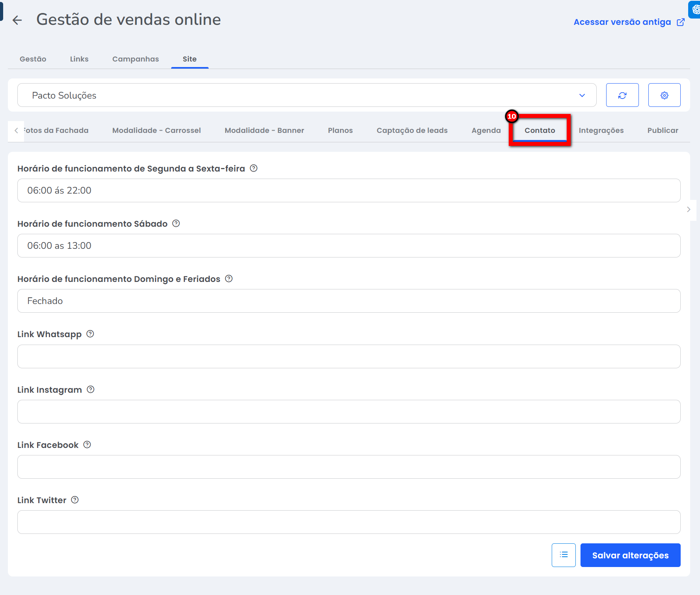Click help icon beside Link Twitter
The width and height of the screenshot is (700, 595).
[x=75, y=500]
